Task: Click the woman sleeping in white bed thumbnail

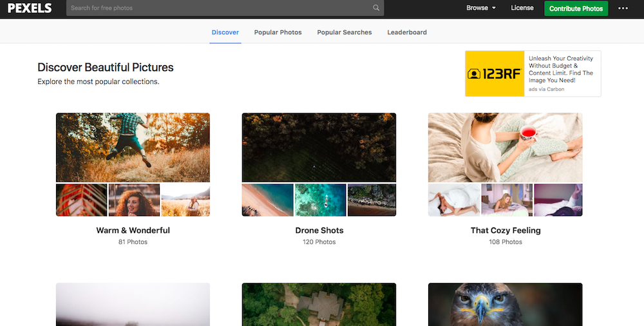Action: click(454, 200)
